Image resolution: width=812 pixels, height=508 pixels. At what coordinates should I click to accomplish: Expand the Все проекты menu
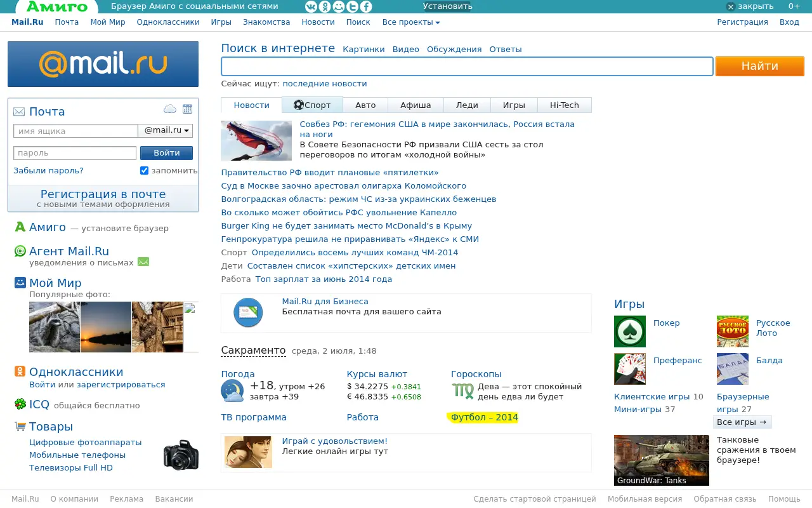(411, 22)
